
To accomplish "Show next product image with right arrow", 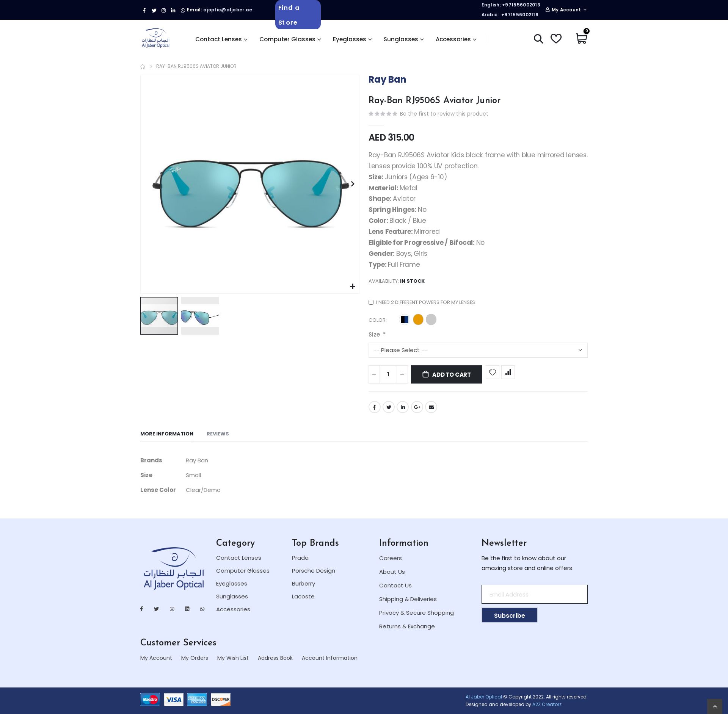I will coord(353,184).
